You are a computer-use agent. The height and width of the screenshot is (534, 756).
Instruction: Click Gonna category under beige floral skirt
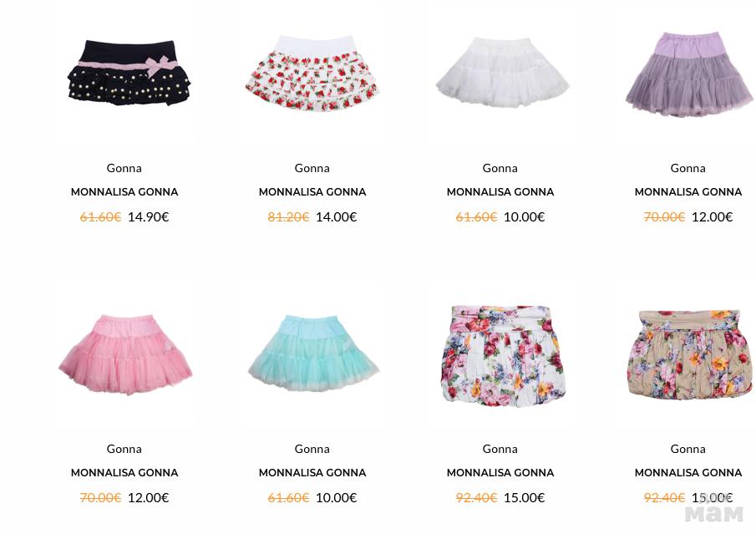[x=688, y=449]
